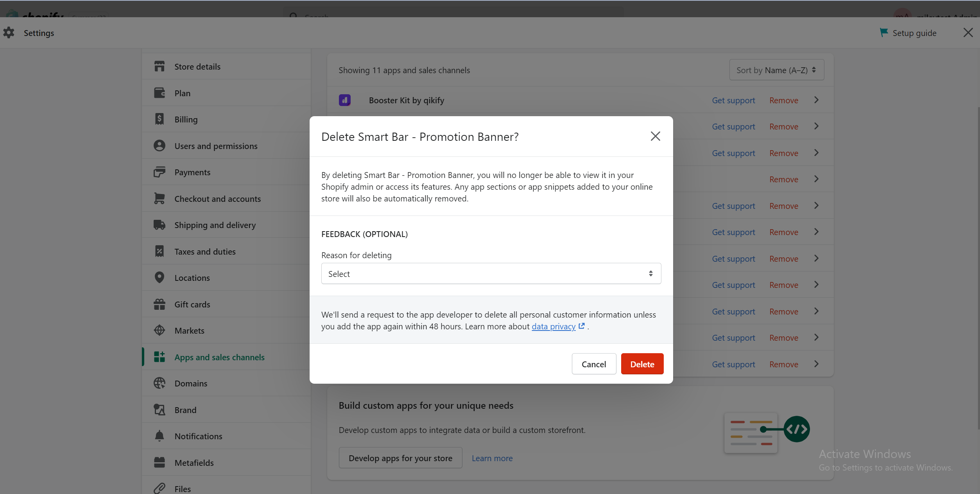The height and width of the screenshot is (494, 980).
Task: Click Remove for Booster Kit by qikify
Action: pos(784,100)
